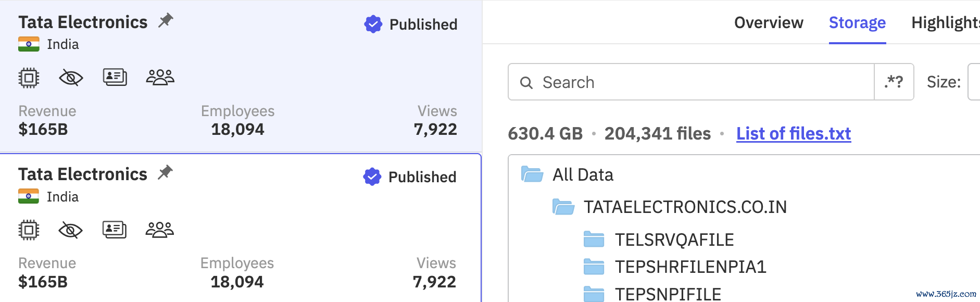This screenshot has width=980, height=302.
Task: Collapse the TATAELECTRONICS.CO.IN folder
Action: (563, 207)
